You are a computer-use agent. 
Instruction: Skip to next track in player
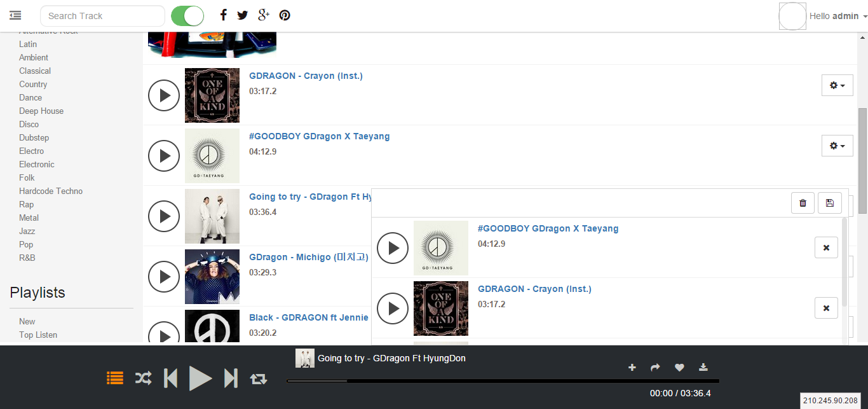[x=231, y=378]
